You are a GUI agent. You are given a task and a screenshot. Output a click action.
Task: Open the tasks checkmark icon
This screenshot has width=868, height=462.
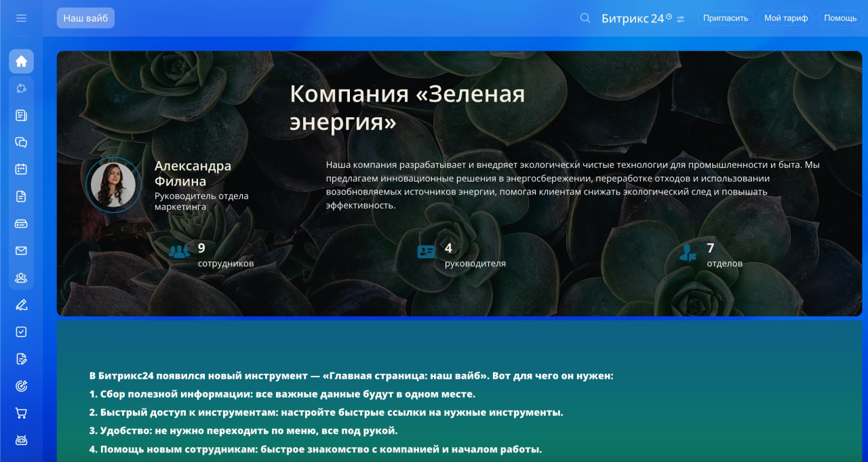(21, 332)
